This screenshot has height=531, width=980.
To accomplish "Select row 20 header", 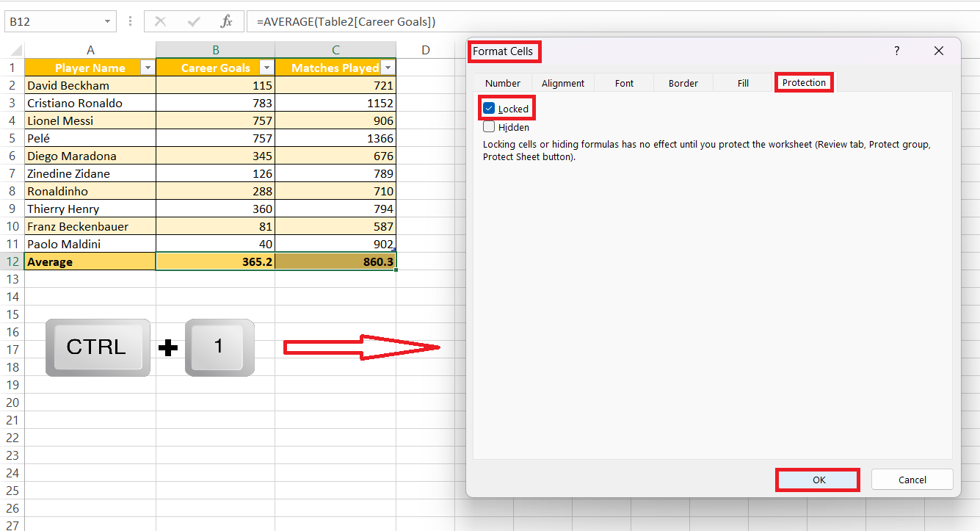I will click(x=12, y=402).
